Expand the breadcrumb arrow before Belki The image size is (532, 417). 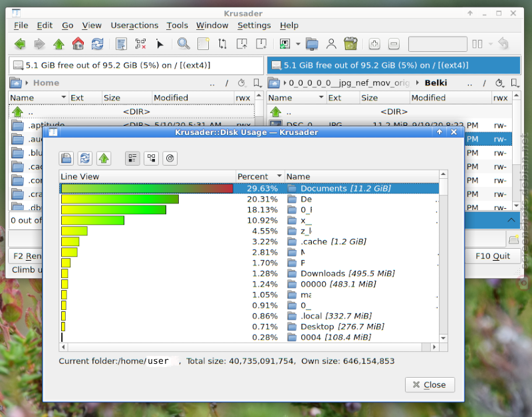tap(418, 82)
